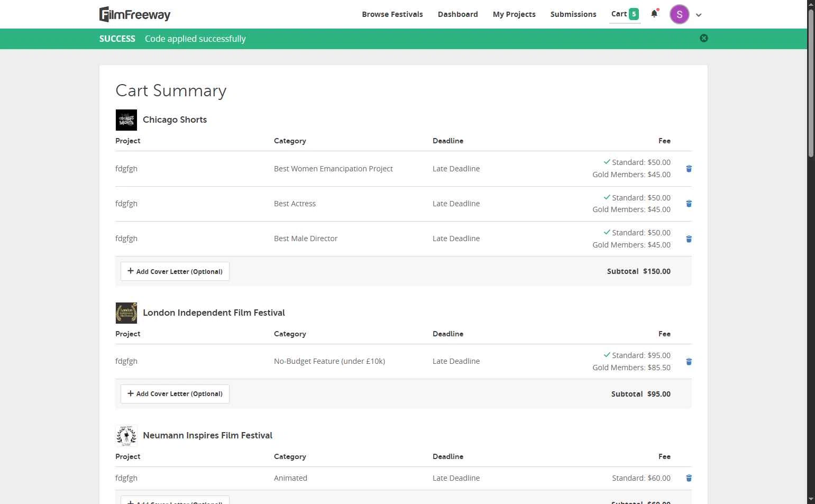Click Neumann Inspires festival logo thumbnail
The width and height of the screenshot is (815, 504).
(x=126, y=436)
